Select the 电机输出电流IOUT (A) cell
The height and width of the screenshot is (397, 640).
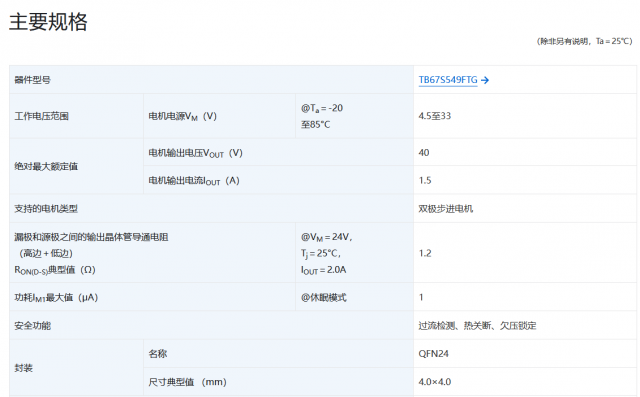[279, 180]
